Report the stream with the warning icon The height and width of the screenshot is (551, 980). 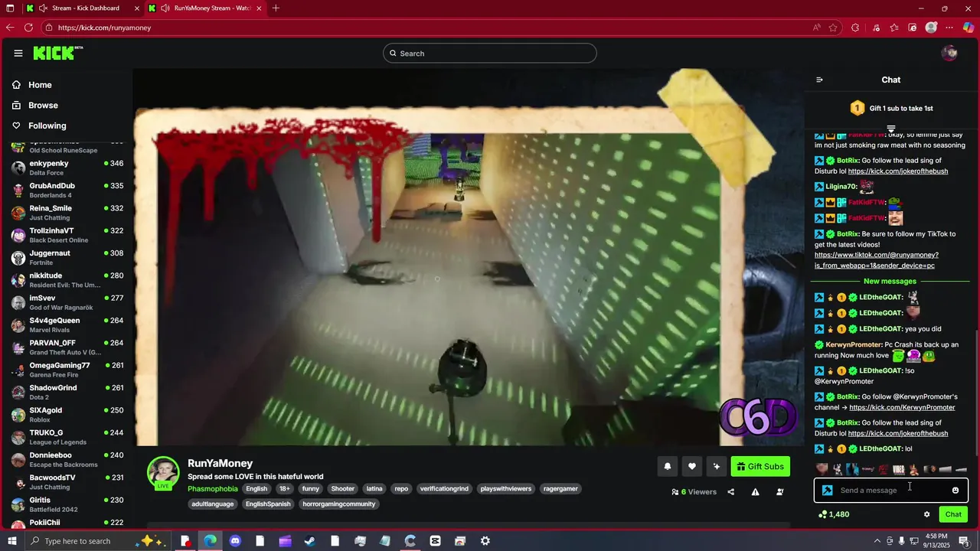tap(755, 492)
